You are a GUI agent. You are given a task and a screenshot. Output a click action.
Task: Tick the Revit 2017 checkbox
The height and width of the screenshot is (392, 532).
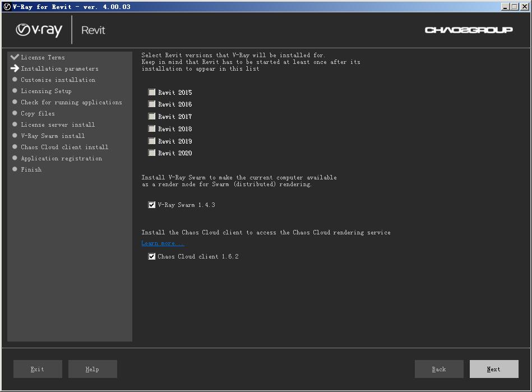click(x=152, y=117)
